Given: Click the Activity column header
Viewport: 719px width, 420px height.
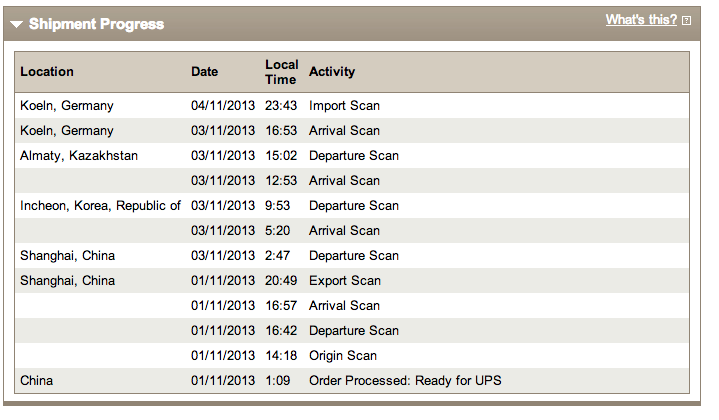Looking at the screenshot, I should tap(332, 72).
